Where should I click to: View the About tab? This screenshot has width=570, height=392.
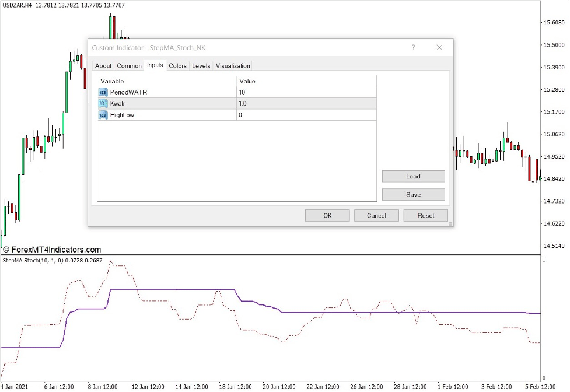click(x=103, y=65)
